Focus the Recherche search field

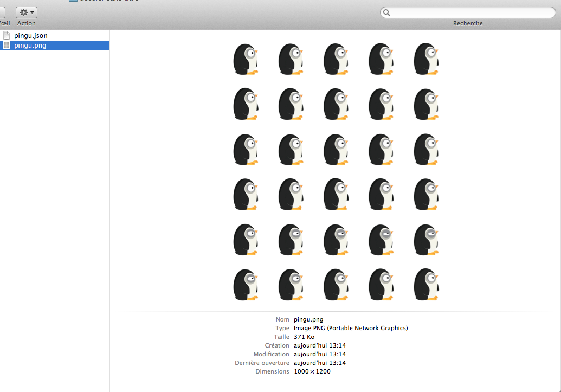(x=472, y=12)
